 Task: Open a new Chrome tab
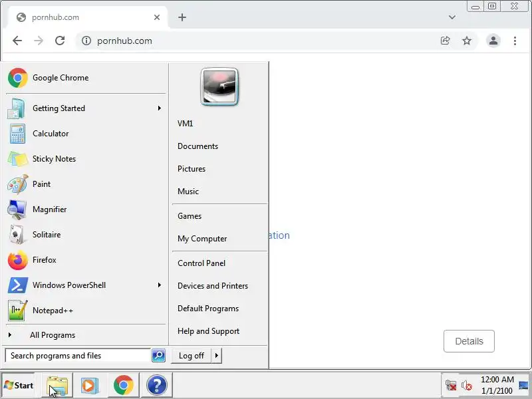click(x=182, y=17)
